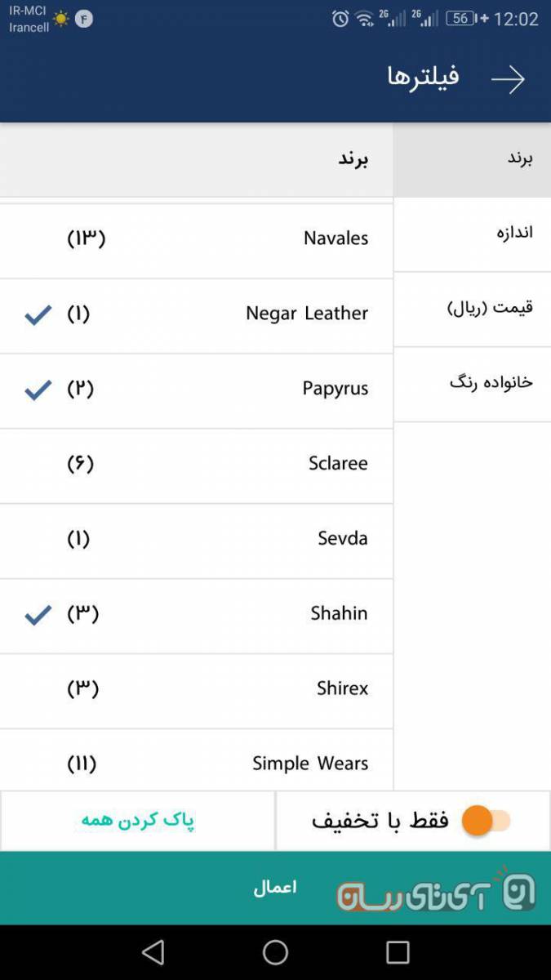Tap the battery indicator icon
Viewport: 551px width, 980px height.
461,19
